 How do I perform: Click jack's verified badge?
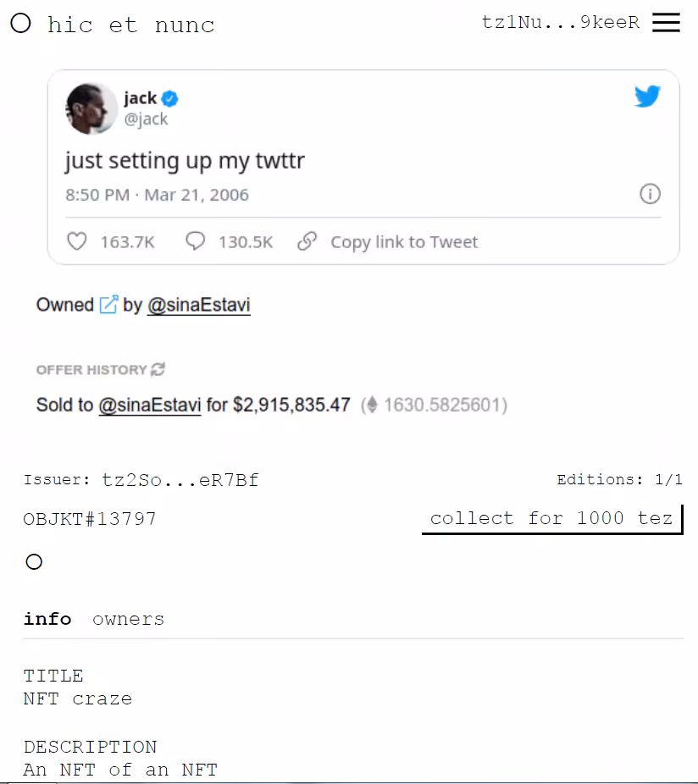170,98
